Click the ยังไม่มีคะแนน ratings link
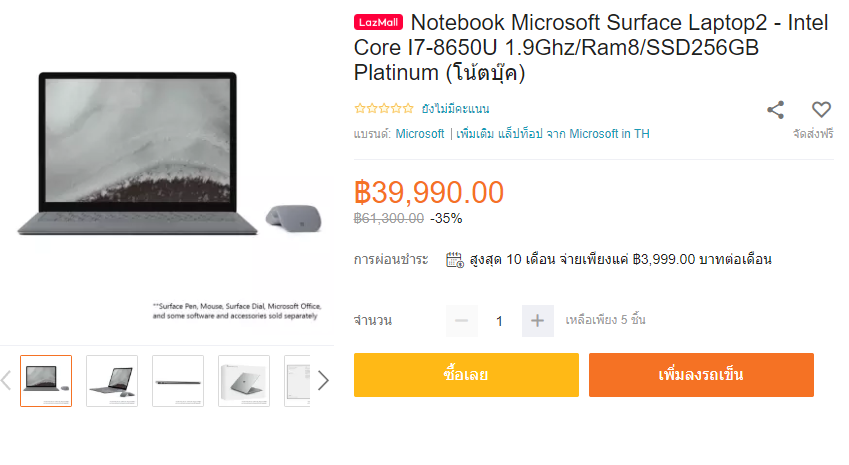This screenshot has height=465, width=849. pos(455,109)
